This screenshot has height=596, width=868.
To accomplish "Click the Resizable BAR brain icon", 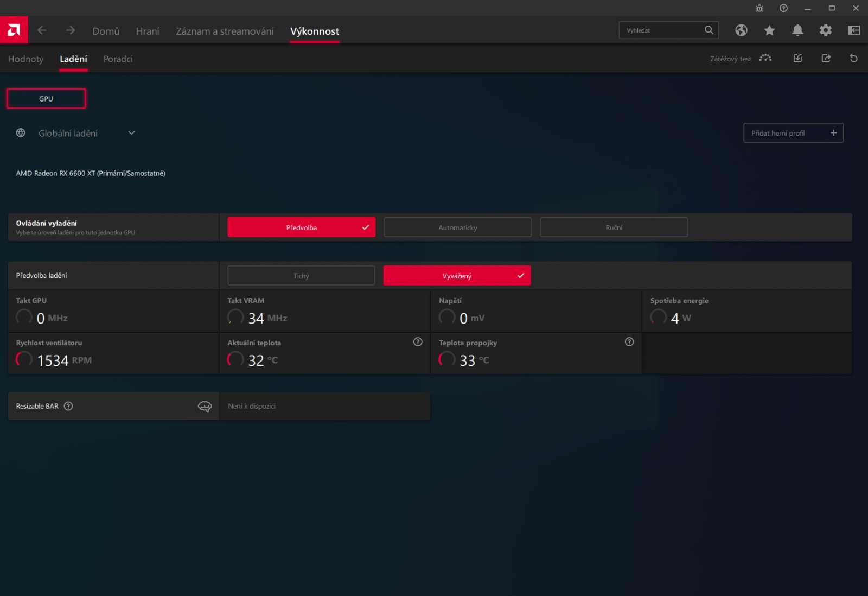I will click(205, 406).
